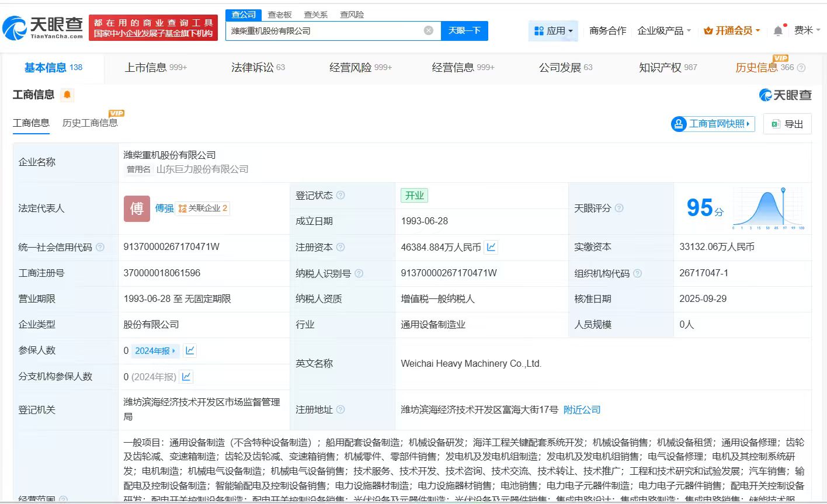Open the 应用 dropdown menu
Screen dimensions: 827x504
tap(553, 31)
